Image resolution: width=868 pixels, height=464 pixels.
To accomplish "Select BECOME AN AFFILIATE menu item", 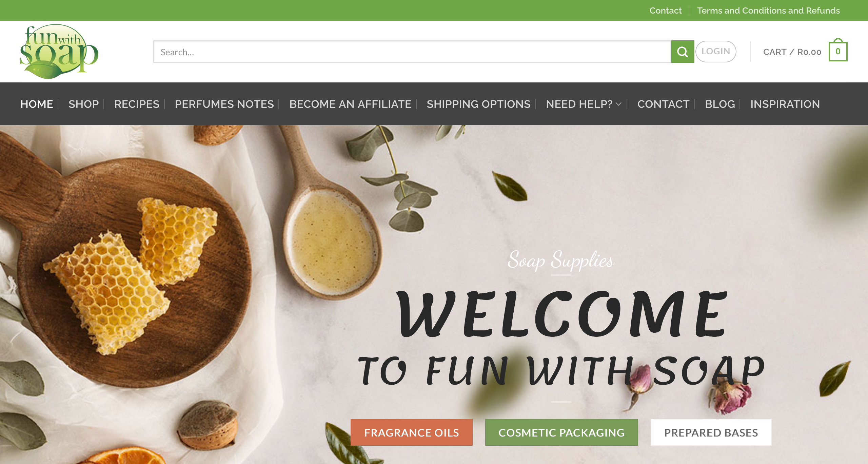I will 350,104.
